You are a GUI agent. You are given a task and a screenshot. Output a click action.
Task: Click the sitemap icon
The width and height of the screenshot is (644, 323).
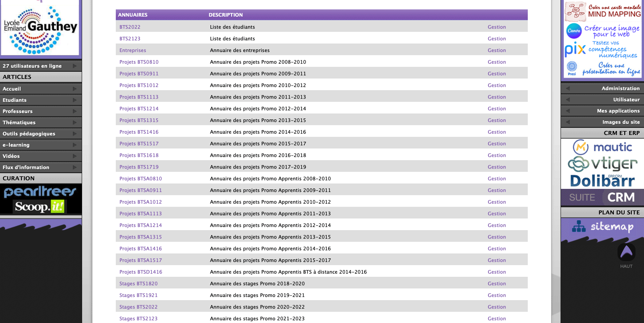602,227
